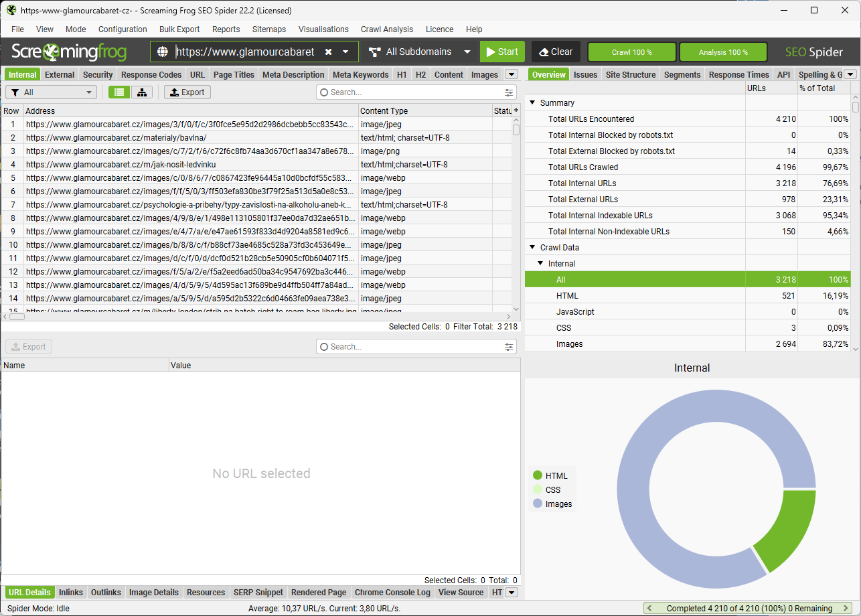Open search filter options in the lower panel

coord(510,347)
